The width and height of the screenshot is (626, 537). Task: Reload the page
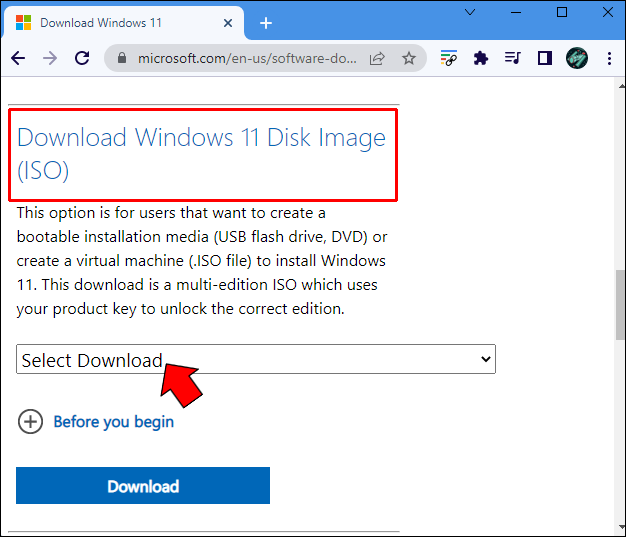coord(83,58)
